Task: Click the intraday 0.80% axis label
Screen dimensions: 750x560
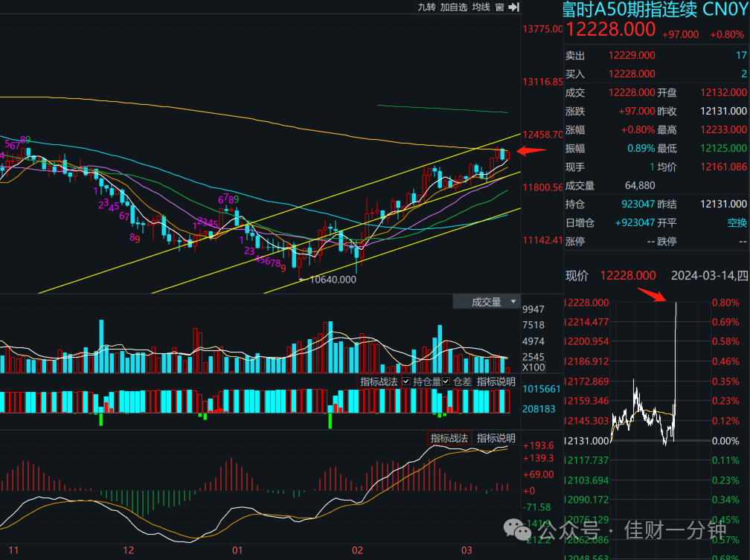Action: (725, 303)
